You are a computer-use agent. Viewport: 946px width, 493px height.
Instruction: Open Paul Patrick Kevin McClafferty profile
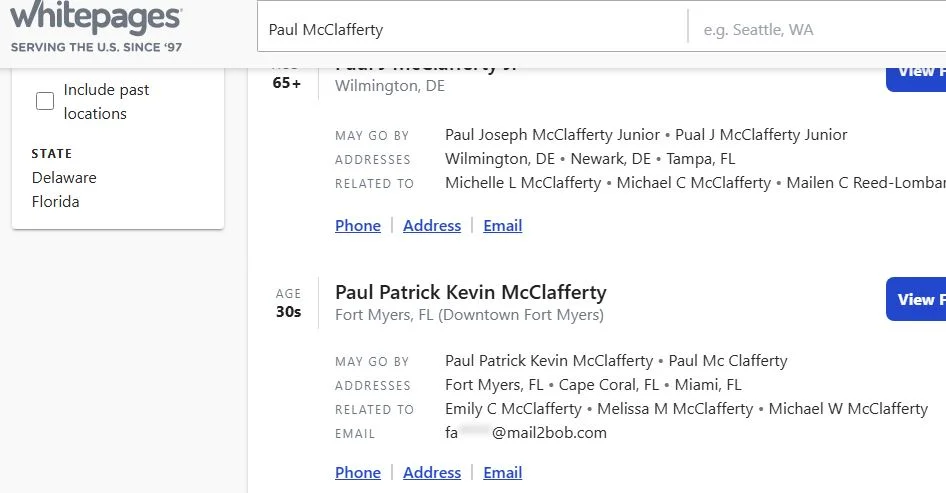[471, 293]
